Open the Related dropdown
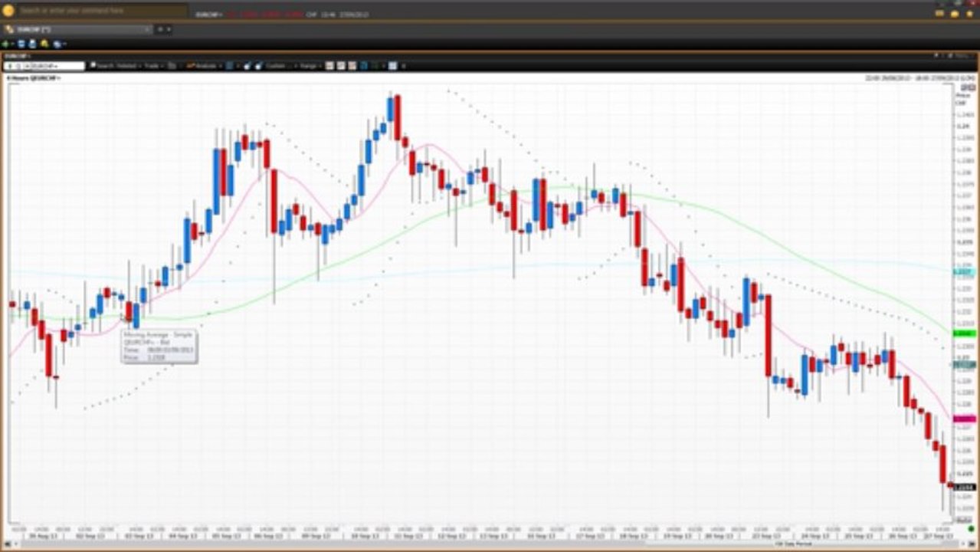Screen dimensions: 980x552 pyautogui.click(x=129, y=66)
